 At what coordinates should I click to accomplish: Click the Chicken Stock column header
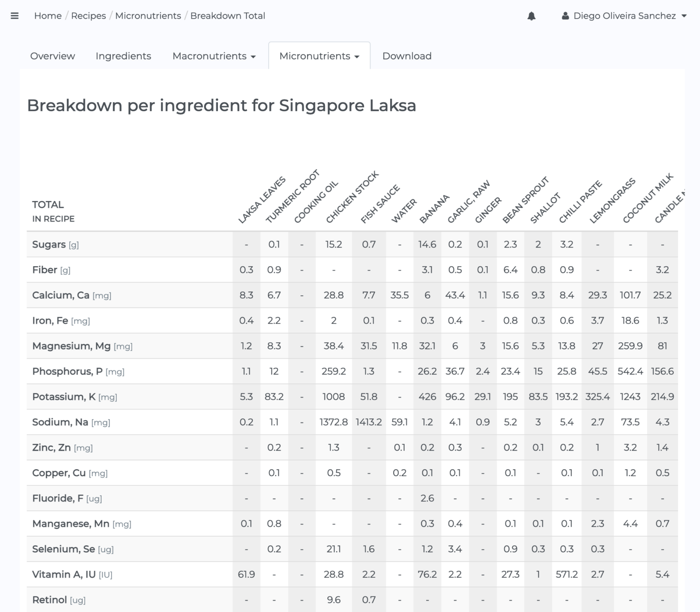click(x=352, y=197)
